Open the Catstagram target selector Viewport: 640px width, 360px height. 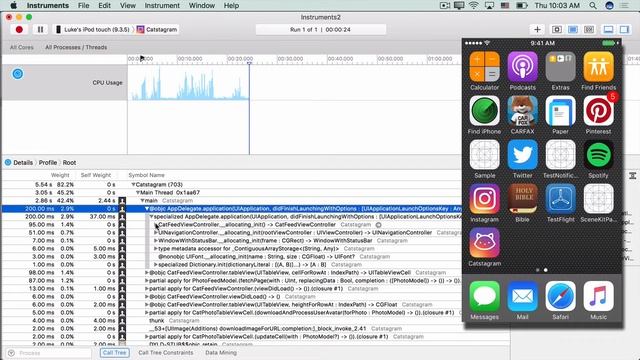[x=157, y=29]
